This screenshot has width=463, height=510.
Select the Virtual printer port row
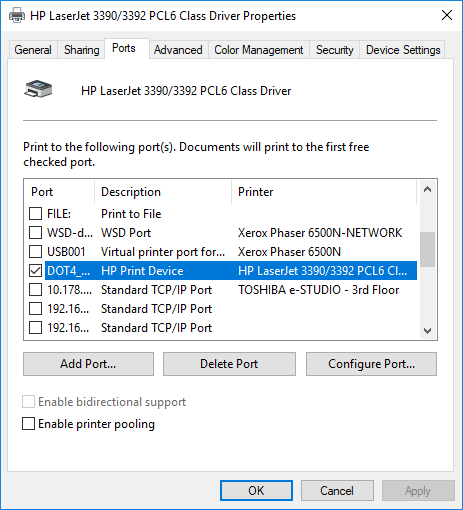coord(223,252)
